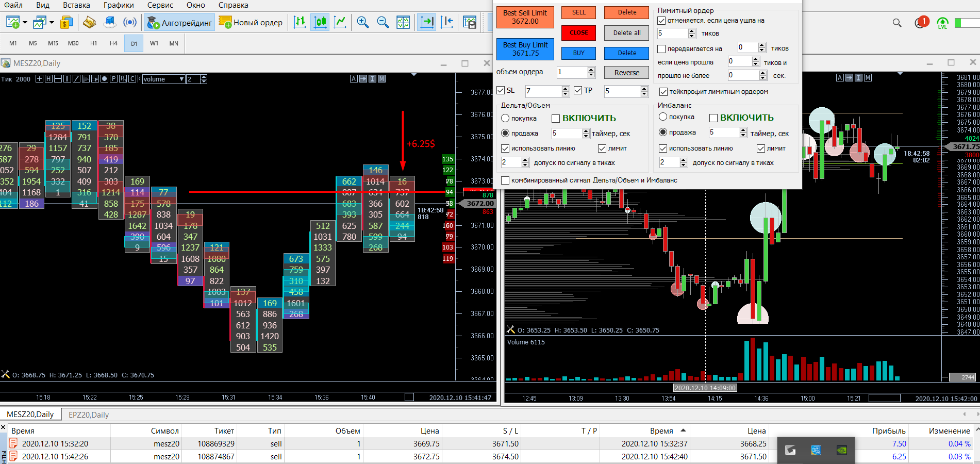Tile chart windows with the grid icon

click(403, 22)
